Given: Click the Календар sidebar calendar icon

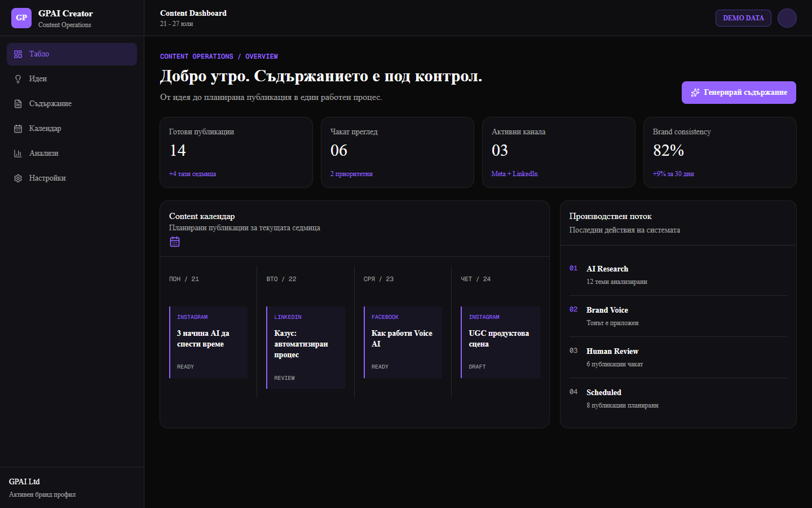Looking at the screenshot, I should 18,129.
